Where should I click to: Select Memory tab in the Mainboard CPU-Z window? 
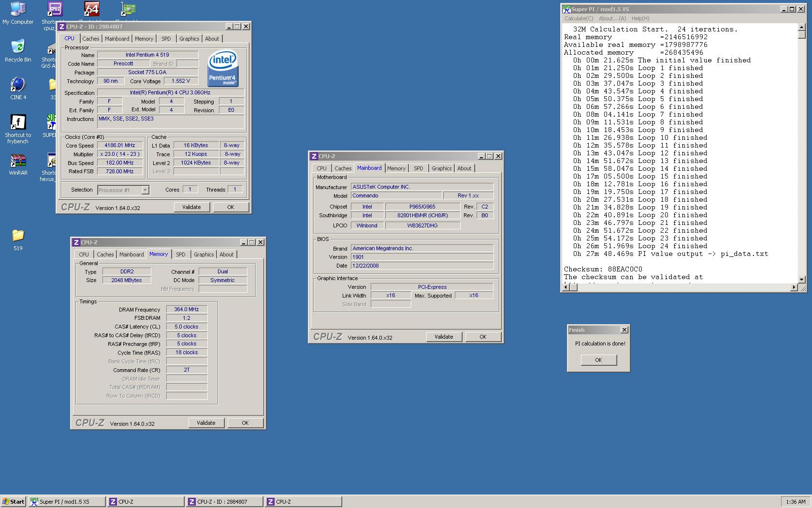click(396, 168)
